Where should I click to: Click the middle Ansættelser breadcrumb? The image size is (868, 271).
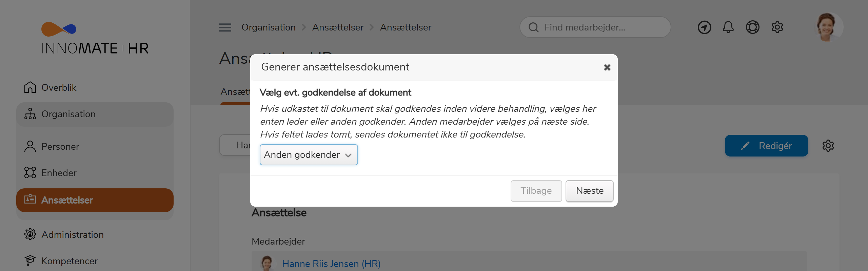tap(338, 27)
